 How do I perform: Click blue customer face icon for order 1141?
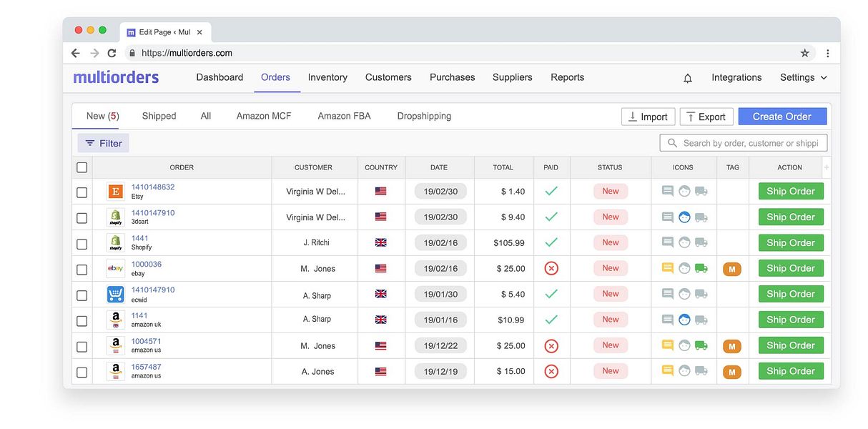(685, 320)
